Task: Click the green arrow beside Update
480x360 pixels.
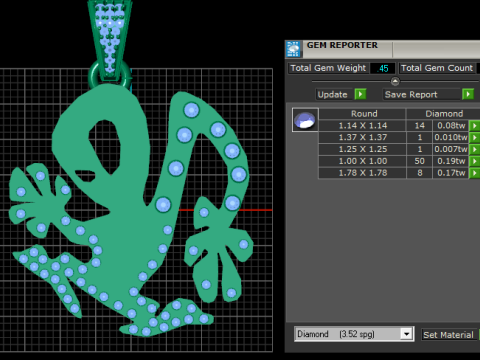Action: click(x=360, y=94)
